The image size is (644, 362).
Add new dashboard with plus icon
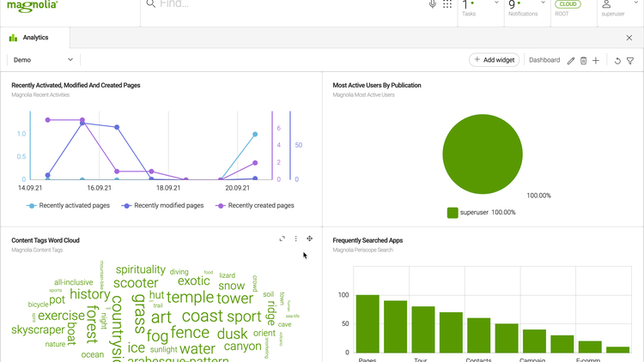pos(596,61)
